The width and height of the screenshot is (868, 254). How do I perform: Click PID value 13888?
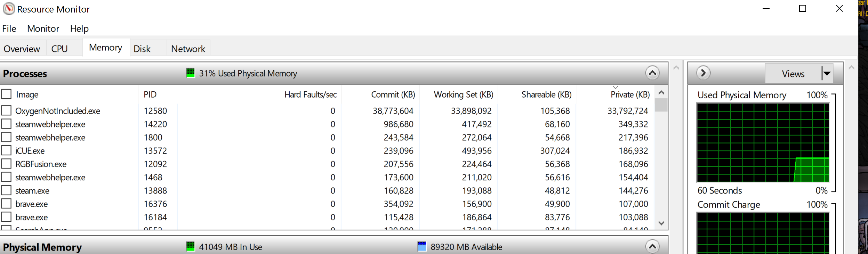pyautogui.click(x=155, y=191)
